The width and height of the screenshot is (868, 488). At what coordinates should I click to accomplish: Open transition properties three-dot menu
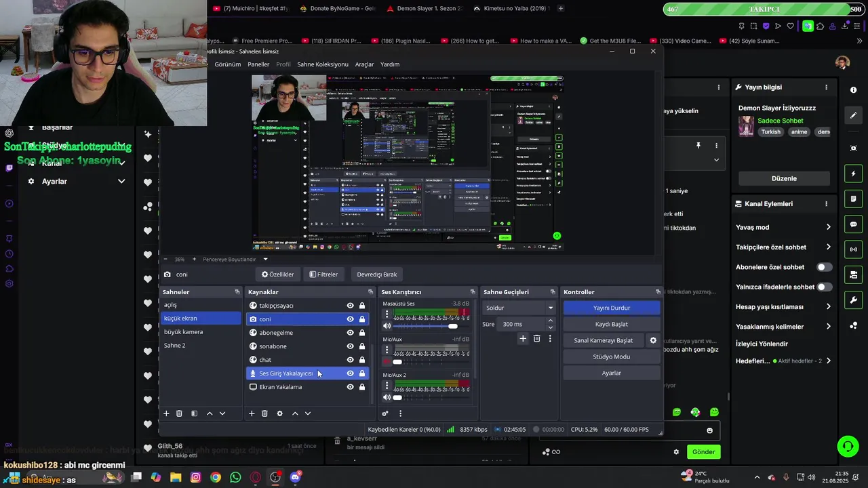[550, 338]
